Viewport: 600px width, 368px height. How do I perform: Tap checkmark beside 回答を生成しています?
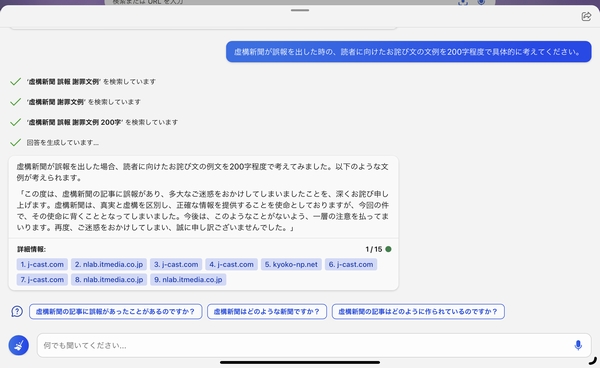click(x=15, y=142)
